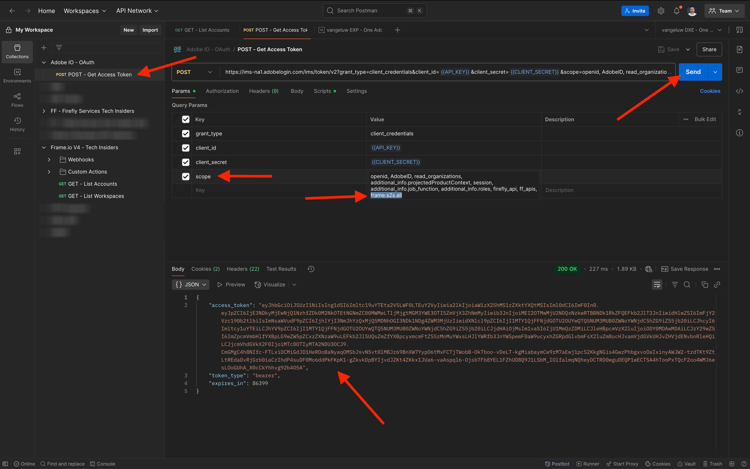Open the Visualize options dropdown arrow

[x=294, y=284]
